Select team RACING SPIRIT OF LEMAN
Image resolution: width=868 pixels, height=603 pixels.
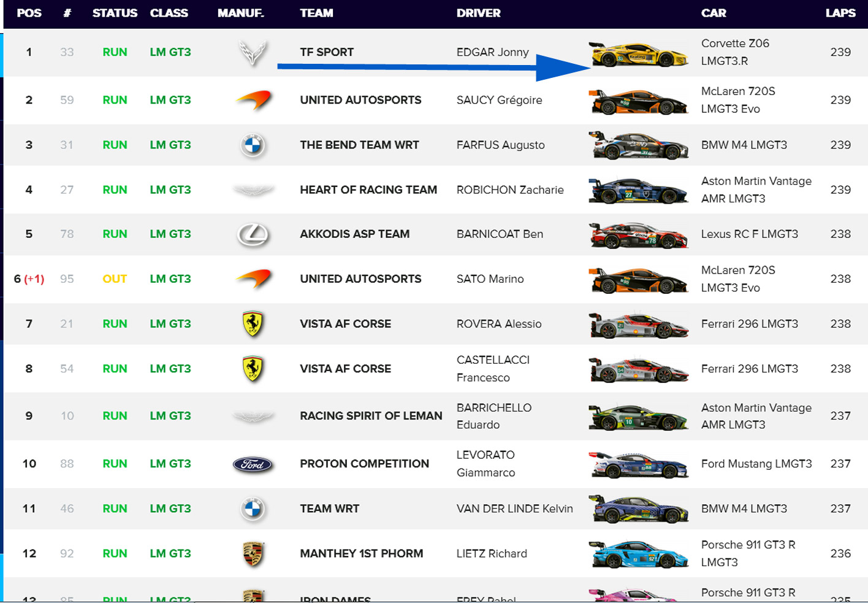click(x=371, y=416)
